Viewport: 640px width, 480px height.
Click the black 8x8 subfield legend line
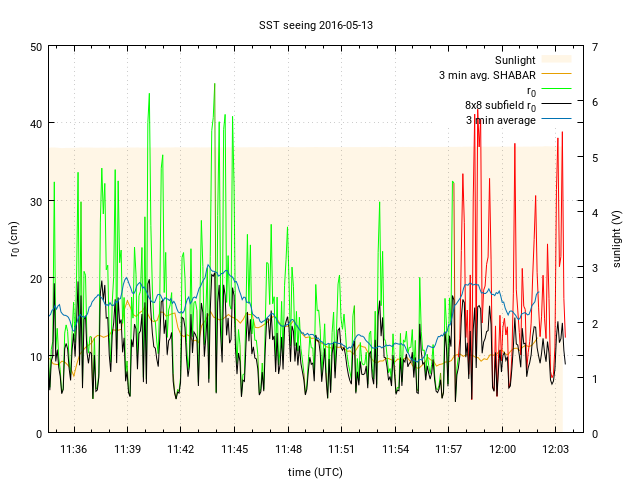(x=560, y=105)
